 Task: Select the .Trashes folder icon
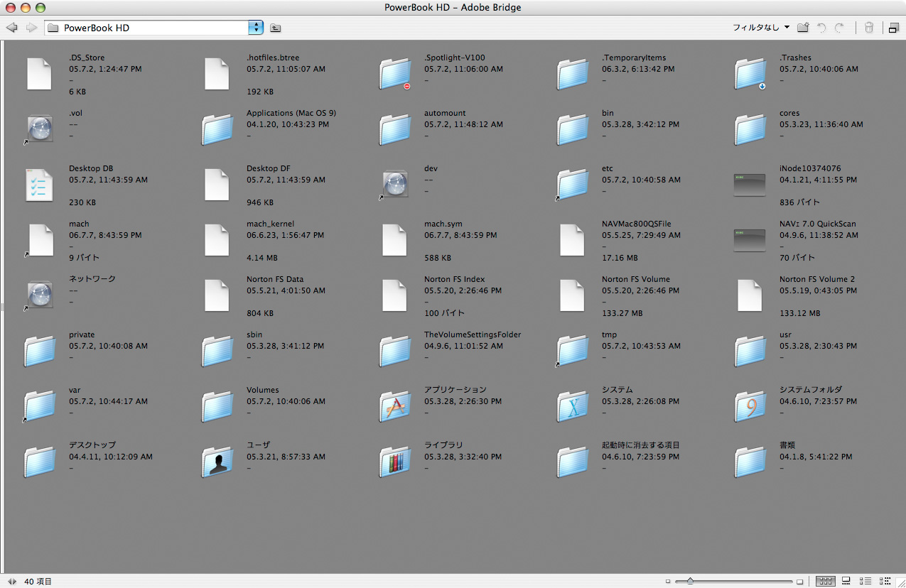click(751, 74)
